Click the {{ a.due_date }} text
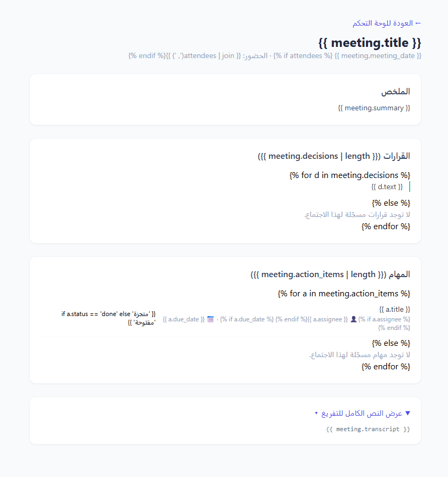Screen dimensions: 448x477 pyautogui.click(x=184, y=319)
